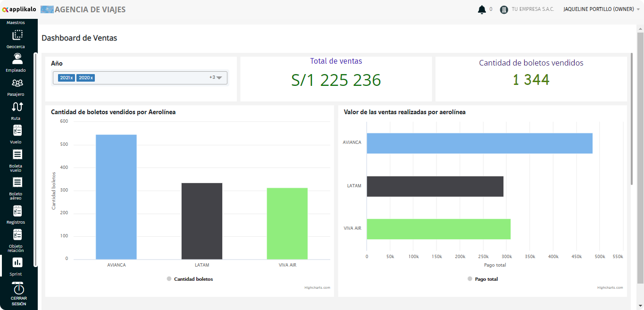The image size is (644, 310).
Task: Go to the Pasajero module icon
Action: (x=17, y=83)
